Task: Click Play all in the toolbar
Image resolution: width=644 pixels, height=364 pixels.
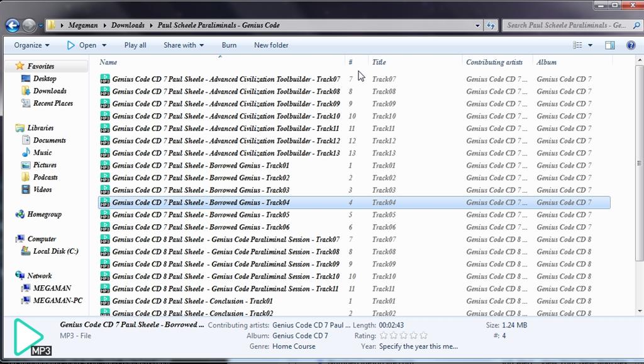Action: (135, 45)
